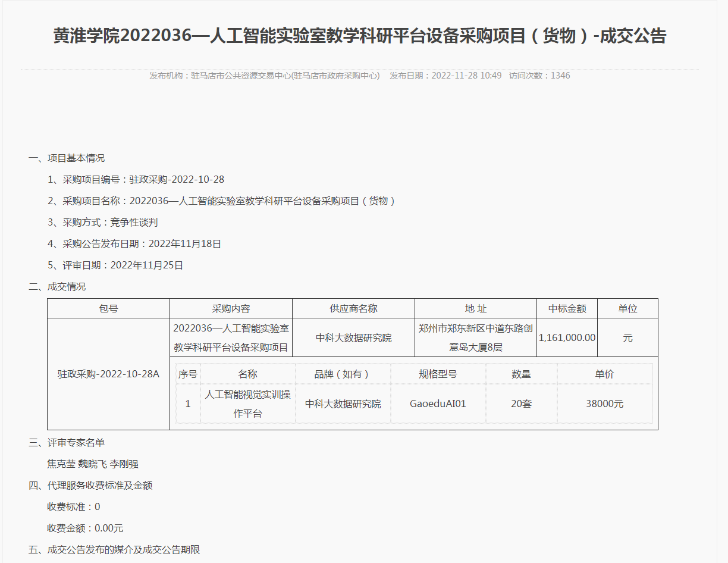Click the 供应商名称 table column header
728x563 pixels.
click(353, 309)
